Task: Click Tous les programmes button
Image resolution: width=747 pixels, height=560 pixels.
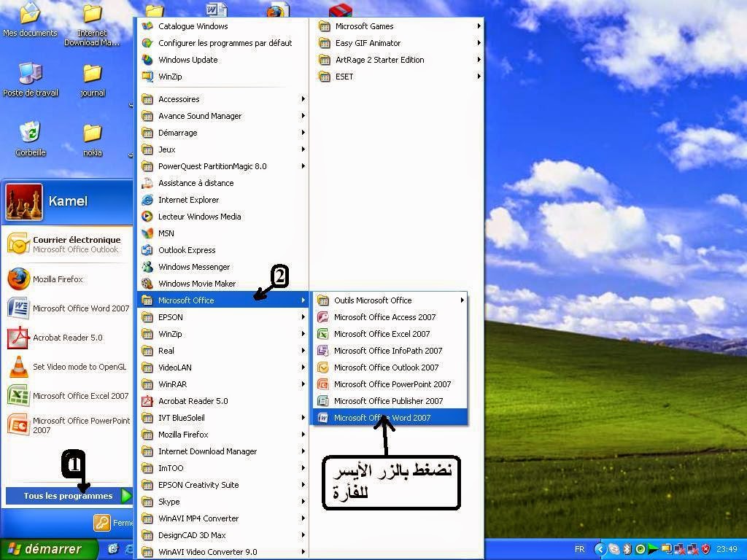Action: pos(69,496)
